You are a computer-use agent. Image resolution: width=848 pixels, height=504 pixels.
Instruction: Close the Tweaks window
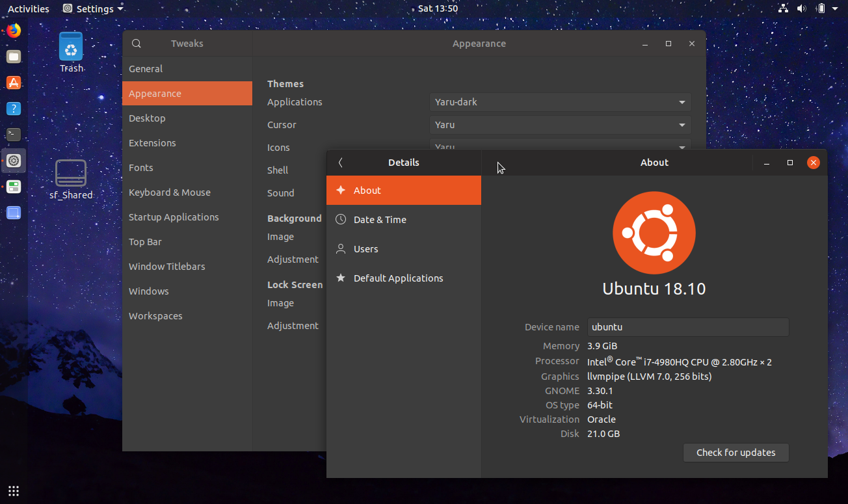pyautogui.click(x=692, y=44)
